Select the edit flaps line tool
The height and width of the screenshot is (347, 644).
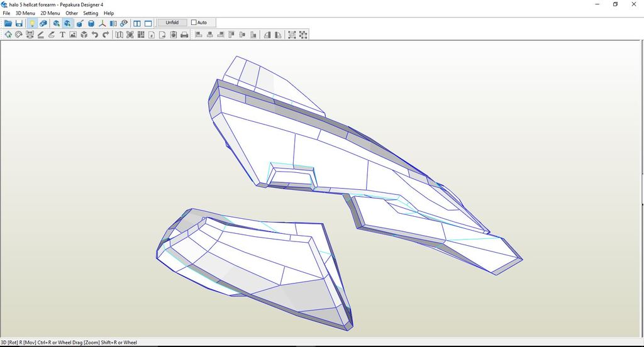(x=41, y=35)
